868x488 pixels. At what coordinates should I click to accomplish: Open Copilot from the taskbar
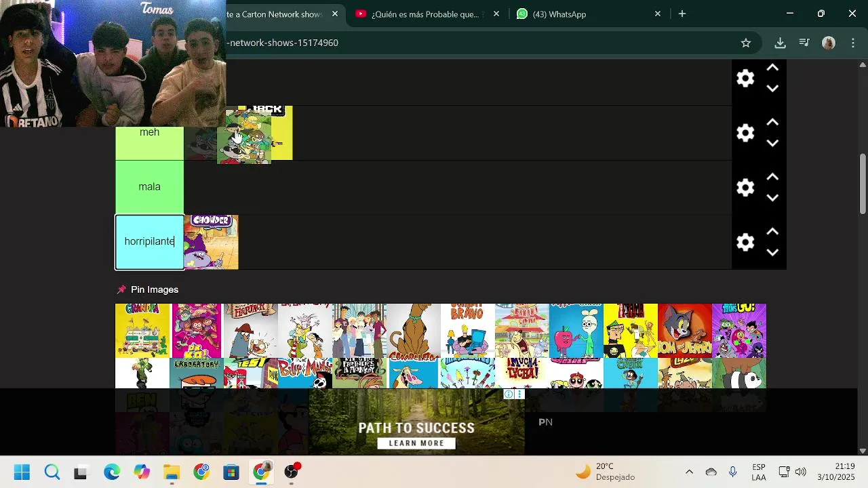[x=142, y=472]
